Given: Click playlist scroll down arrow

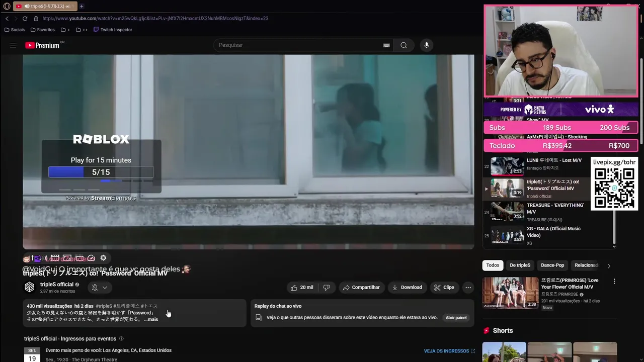Looking at the screenshot, I should point(614,246).
